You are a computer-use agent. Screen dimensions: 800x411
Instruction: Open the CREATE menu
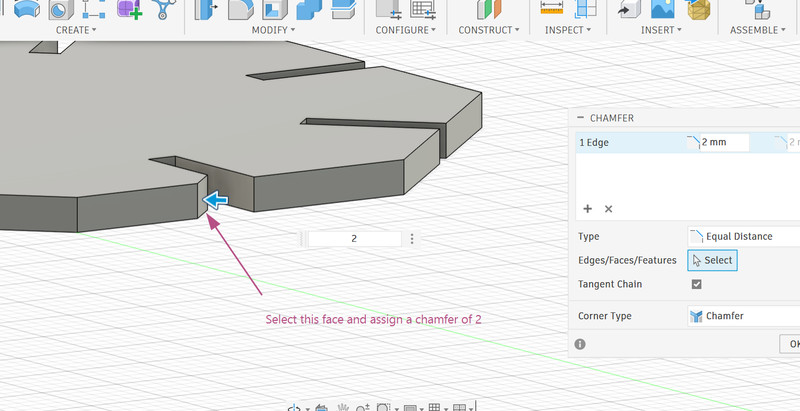click(x=76, y=30)
